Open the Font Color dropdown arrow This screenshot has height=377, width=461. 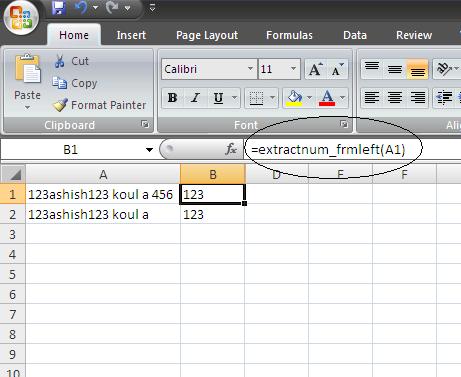[343, 98]
